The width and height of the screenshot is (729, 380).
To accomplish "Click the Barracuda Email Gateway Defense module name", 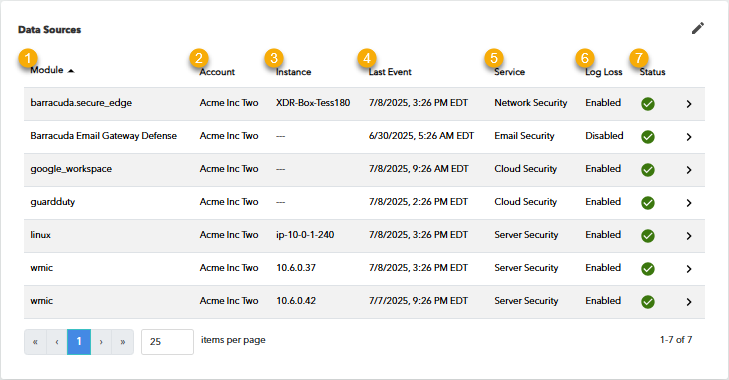I will click(103, 136).
